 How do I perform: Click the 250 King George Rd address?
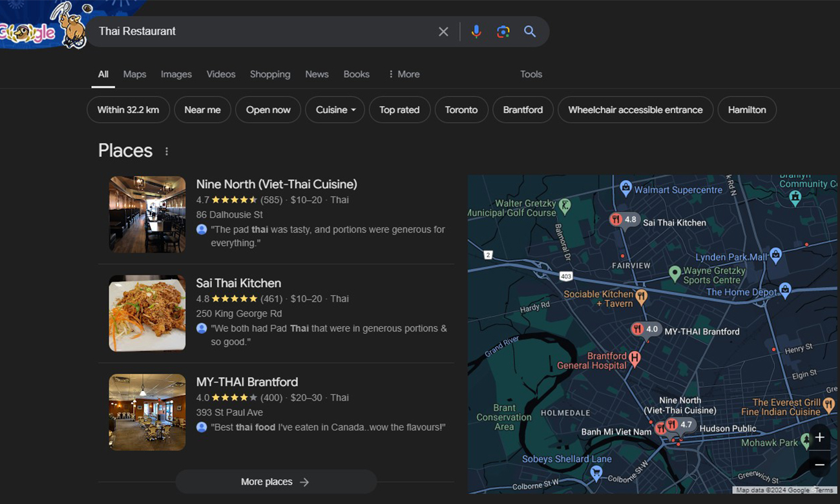(239, 313)
